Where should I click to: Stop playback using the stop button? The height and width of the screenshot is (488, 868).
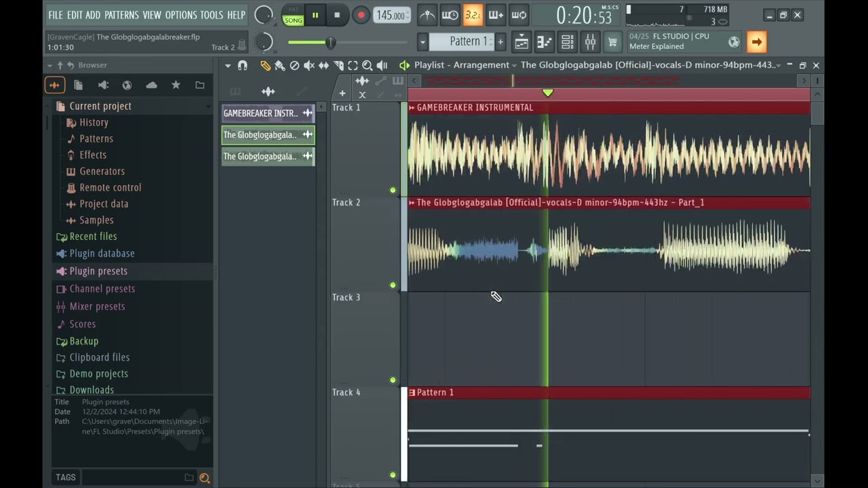point(337,15)
